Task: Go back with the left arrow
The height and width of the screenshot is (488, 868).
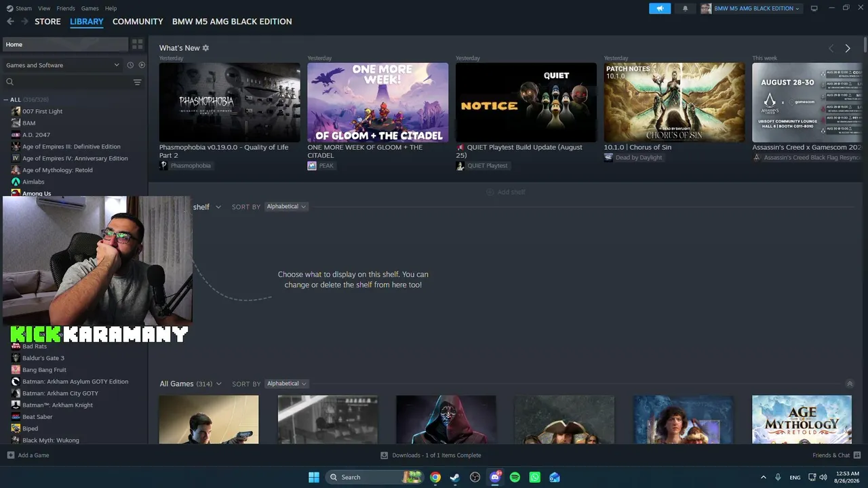Action: point(10,22)
